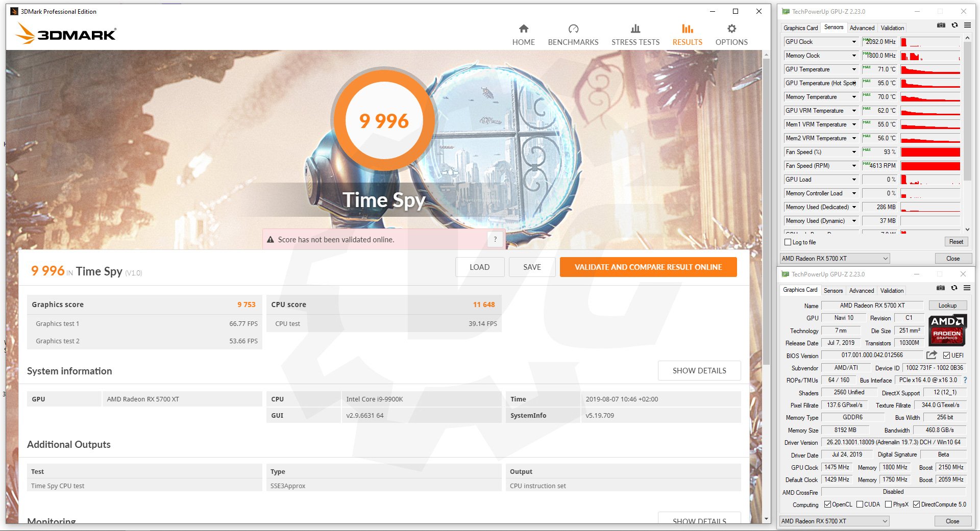980x531 pixels.
Task: Open GPU Clock sensor dropdown
Action: point(854,42)
